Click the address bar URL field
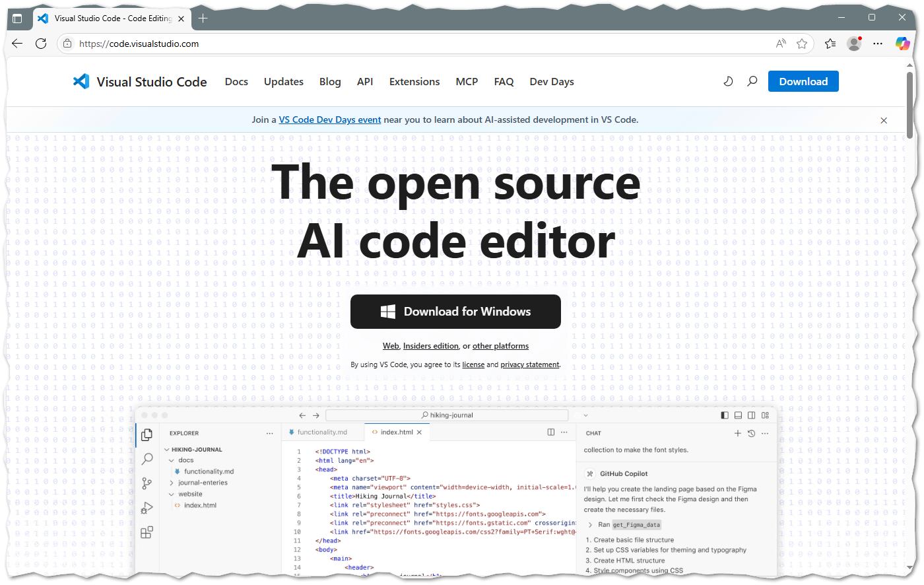Image resolution: width=924 pixels, height=585 pixels. [422, 44]
